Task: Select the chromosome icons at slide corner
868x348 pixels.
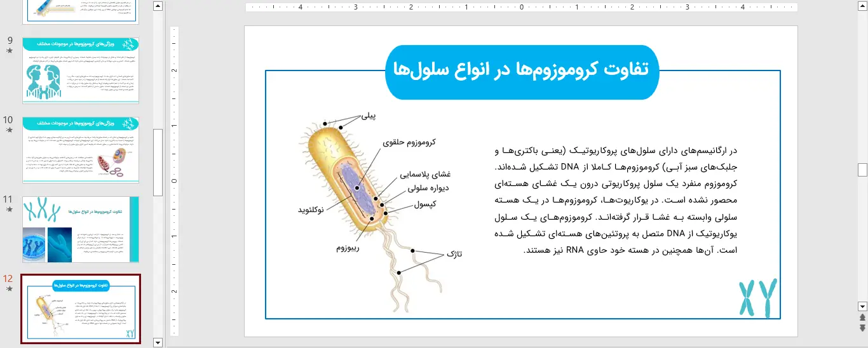Action: tap(757, 297)
